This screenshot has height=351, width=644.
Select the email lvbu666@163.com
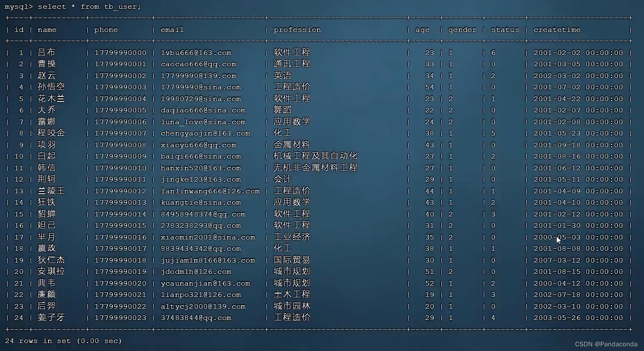click(196, 52)
